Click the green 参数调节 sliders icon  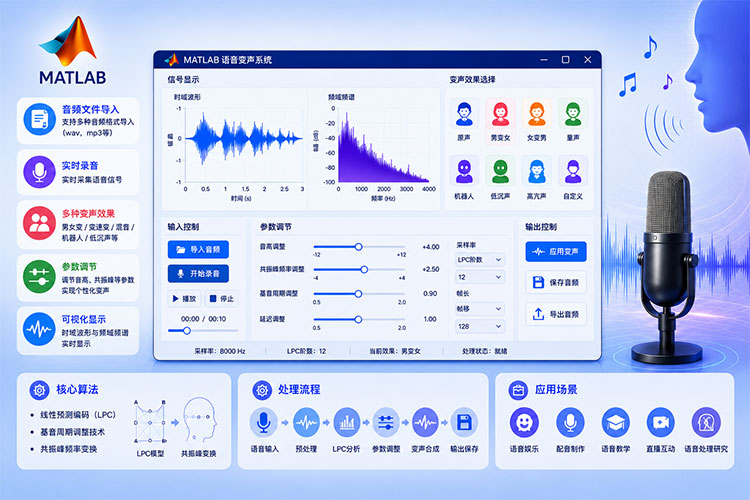pos(39,277)
